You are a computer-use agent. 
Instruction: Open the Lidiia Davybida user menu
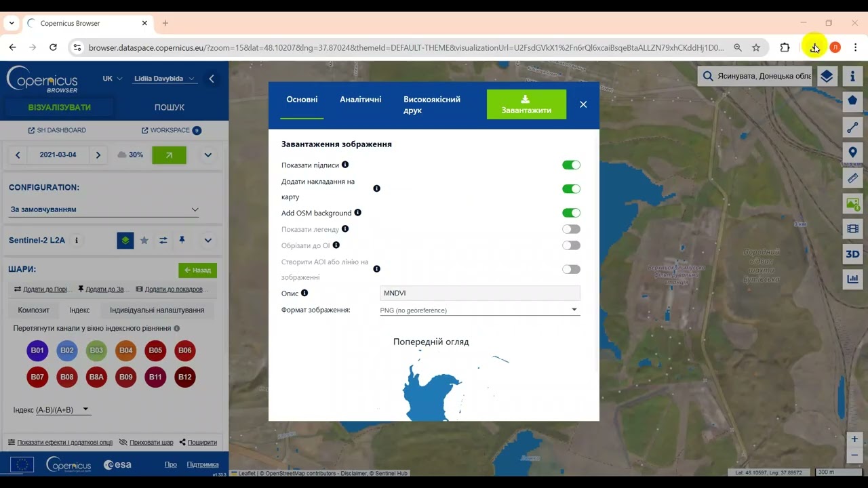point(165,79)
